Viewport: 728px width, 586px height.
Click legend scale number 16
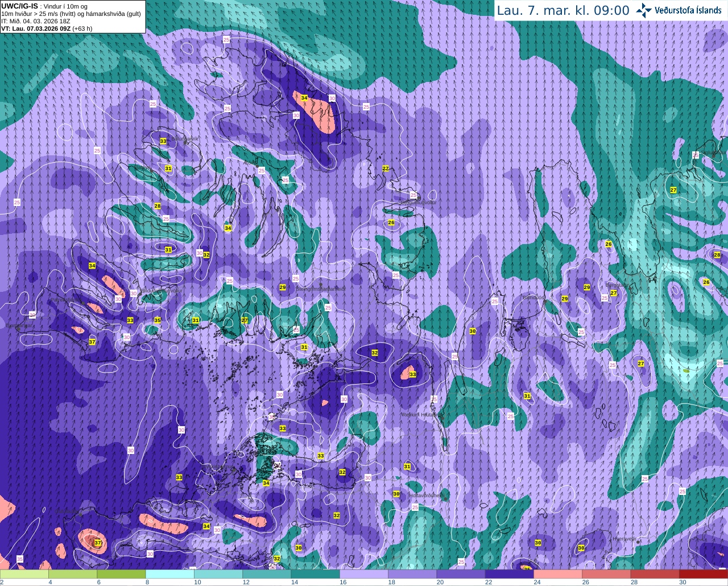pos(342,582)
